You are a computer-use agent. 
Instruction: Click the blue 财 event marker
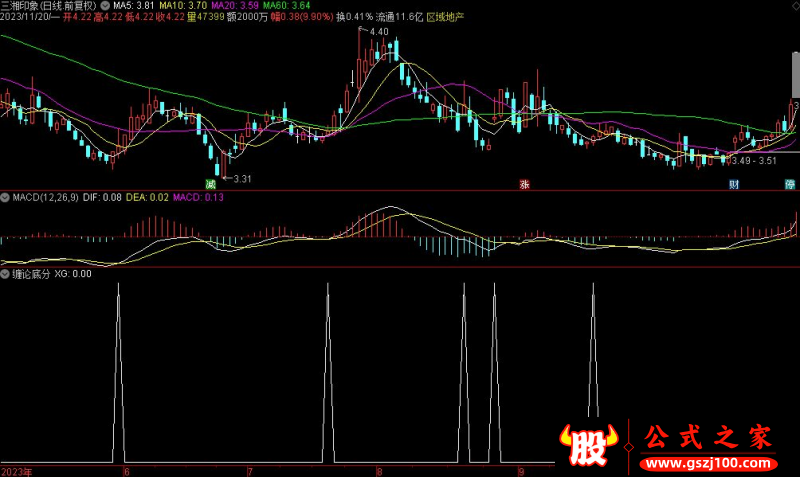click(x=734, y=184)
